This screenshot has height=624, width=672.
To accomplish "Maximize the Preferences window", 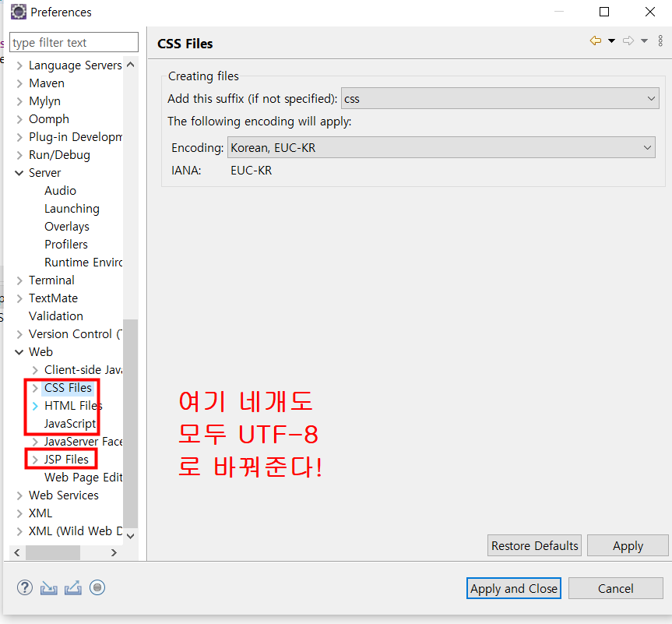I will coord(604,12).
